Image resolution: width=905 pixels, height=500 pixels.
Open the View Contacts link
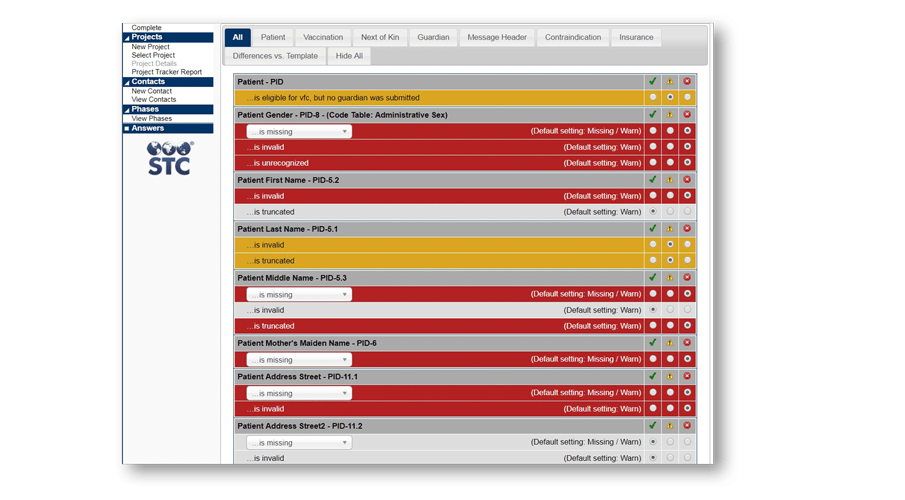pos(154,99)
